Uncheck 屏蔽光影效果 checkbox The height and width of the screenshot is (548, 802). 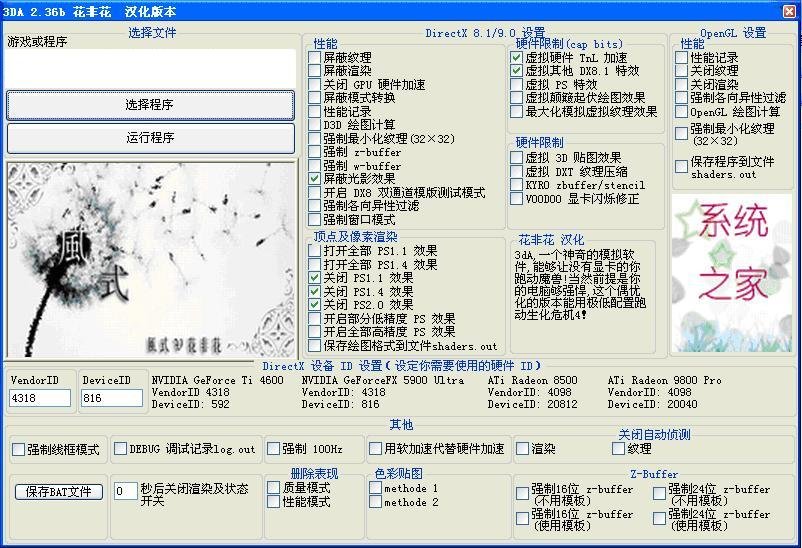315,179
